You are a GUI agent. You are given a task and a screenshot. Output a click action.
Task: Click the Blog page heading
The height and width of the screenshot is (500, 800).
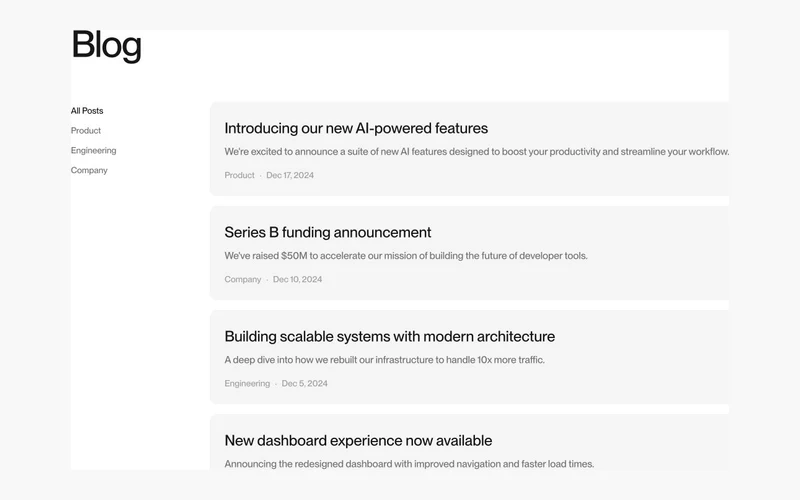(x=107, y=45)
